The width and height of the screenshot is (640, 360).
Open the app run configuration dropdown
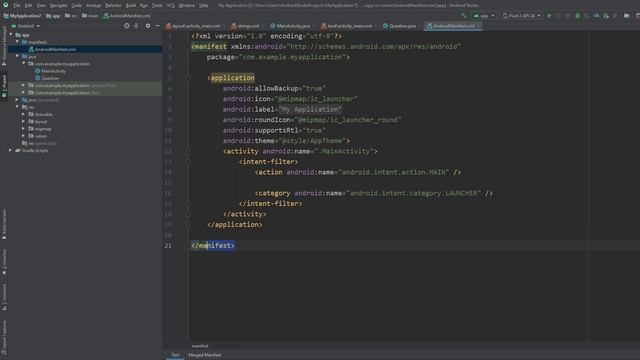[x=484, y=16]
